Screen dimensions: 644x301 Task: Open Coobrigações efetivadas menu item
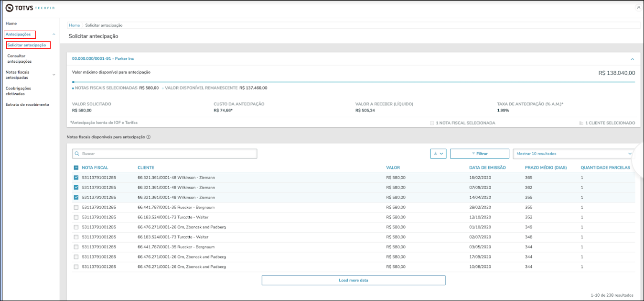[x=18, y=91]
